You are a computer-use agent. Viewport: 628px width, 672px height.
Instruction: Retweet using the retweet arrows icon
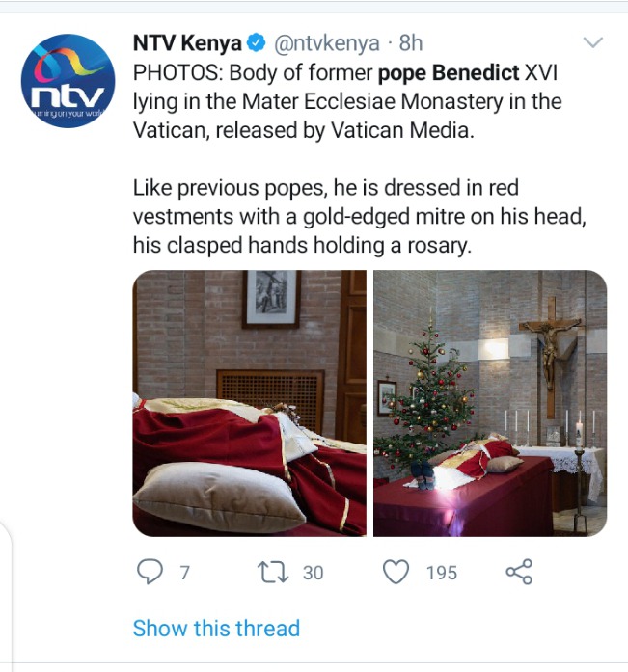273,573
